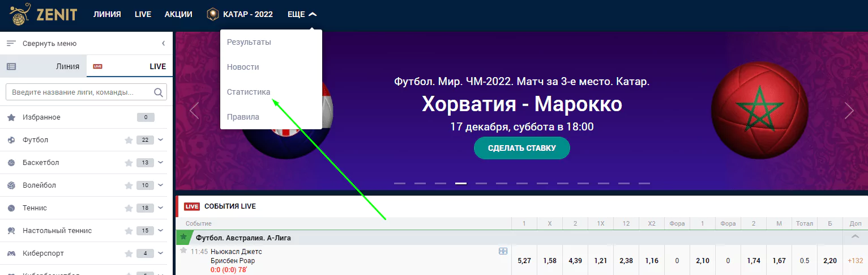This screenshot has height=275, width=868.
Task: Jump to the last banner slide indicator
Action: (x=644, y=183)
